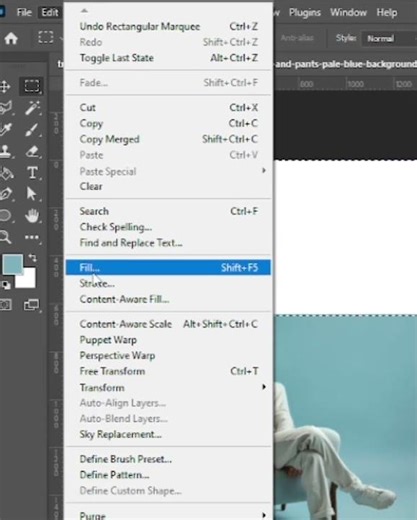Open the Help menu
The image size is (417, 520).
(x=387, y=12)
